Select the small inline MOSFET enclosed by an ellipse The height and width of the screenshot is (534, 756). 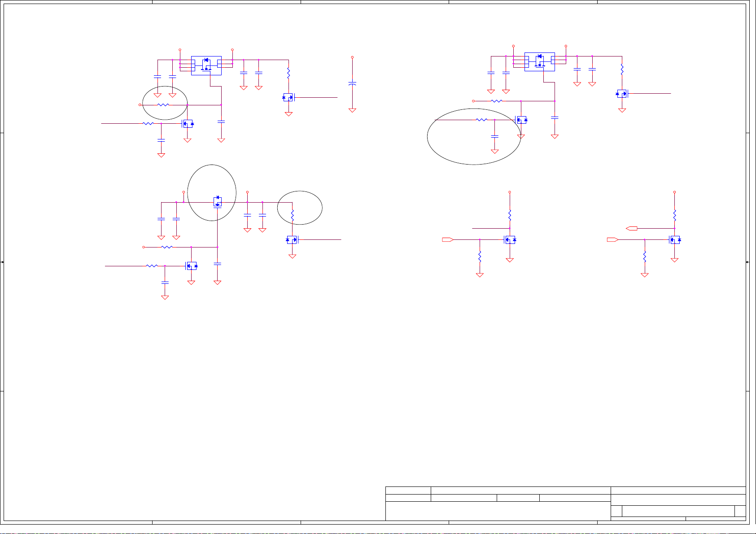[218, 202]
